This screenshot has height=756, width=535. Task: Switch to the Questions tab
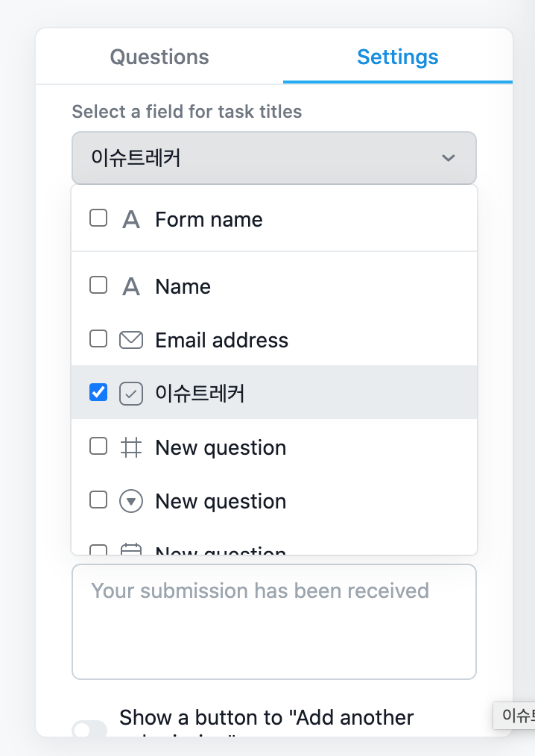pos(159,57)
